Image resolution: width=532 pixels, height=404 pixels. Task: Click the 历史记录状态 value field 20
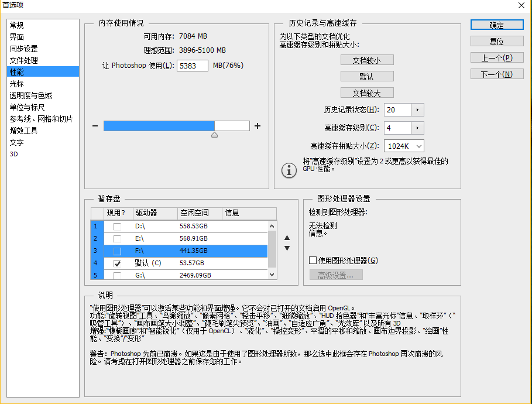pyautogui.click(x=397, y=110)
